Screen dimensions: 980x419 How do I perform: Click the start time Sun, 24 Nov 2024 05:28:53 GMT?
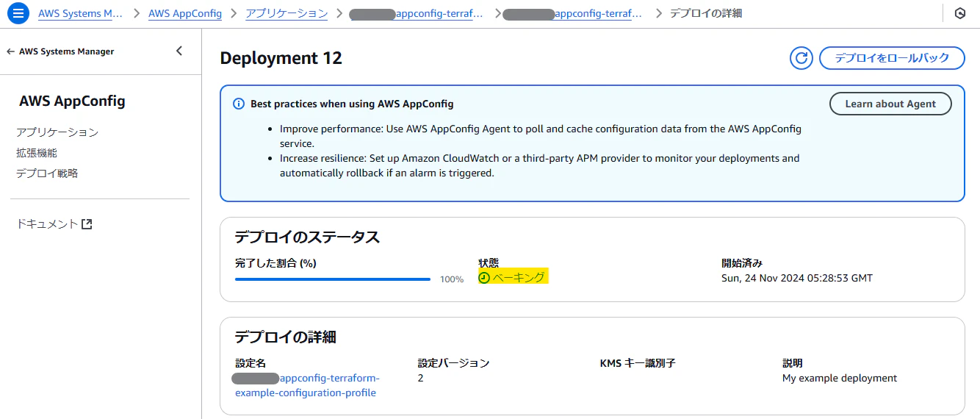point(797,278)
